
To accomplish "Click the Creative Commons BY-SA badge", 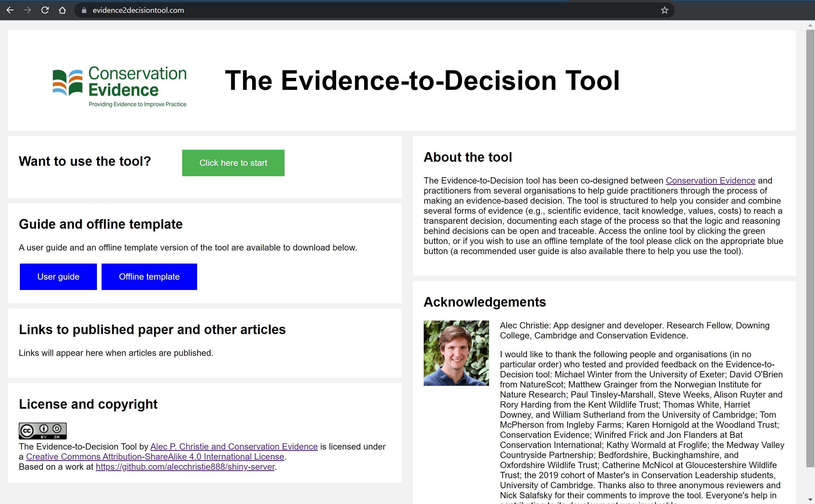I will click(x=43, y=431).
